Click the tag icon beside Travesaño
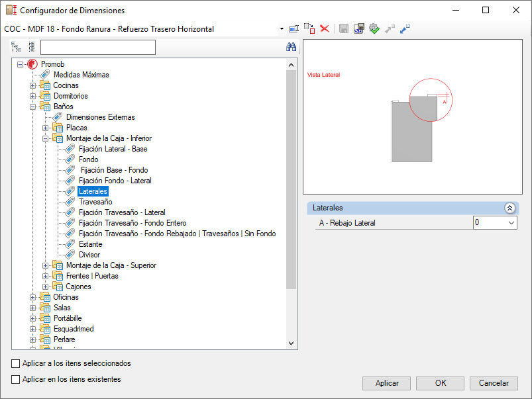This screenshot has width=532, height=399. coord(70,202)
